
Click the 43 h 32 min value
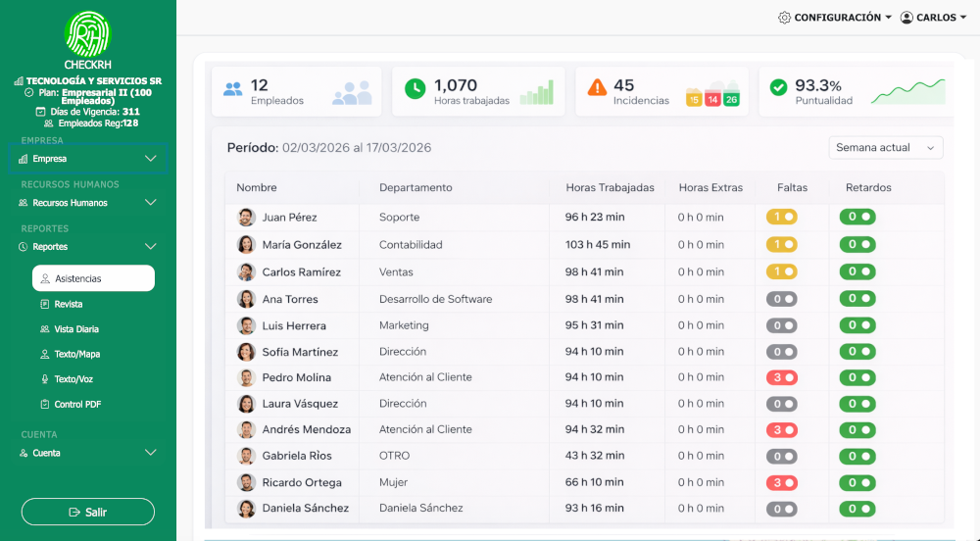(x=595, y=456)
